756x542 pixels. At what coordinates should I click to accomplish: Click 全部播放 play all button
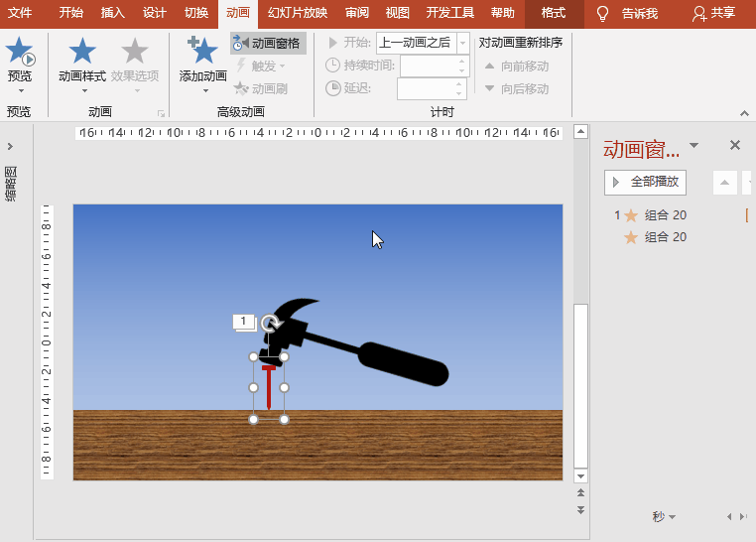pyautogui.click(x=645, y=183)
